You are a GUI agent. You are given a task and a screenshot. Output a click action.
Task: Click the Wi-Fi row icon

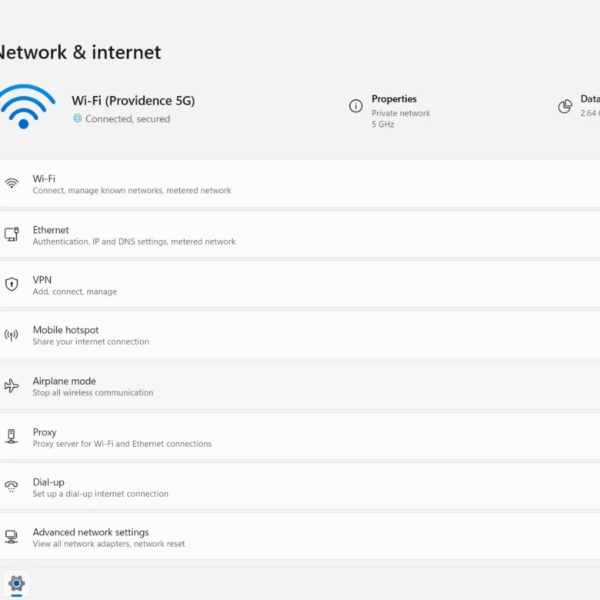12,184
